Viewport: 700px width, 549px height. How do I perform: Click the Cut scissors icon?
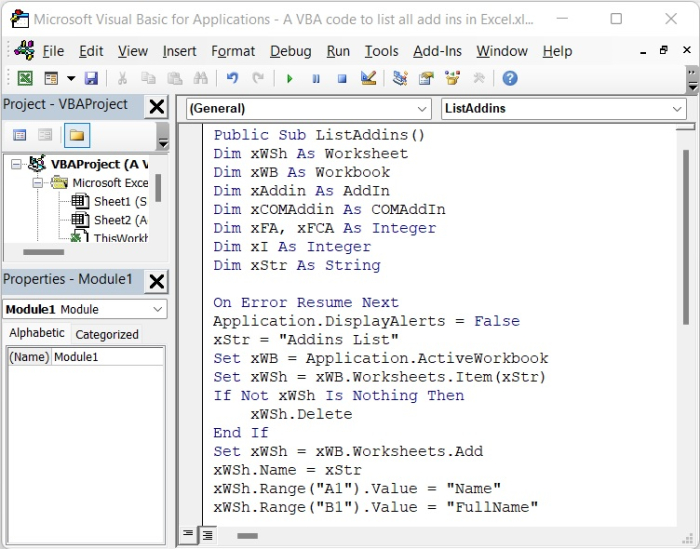click(x=122, y=79)
